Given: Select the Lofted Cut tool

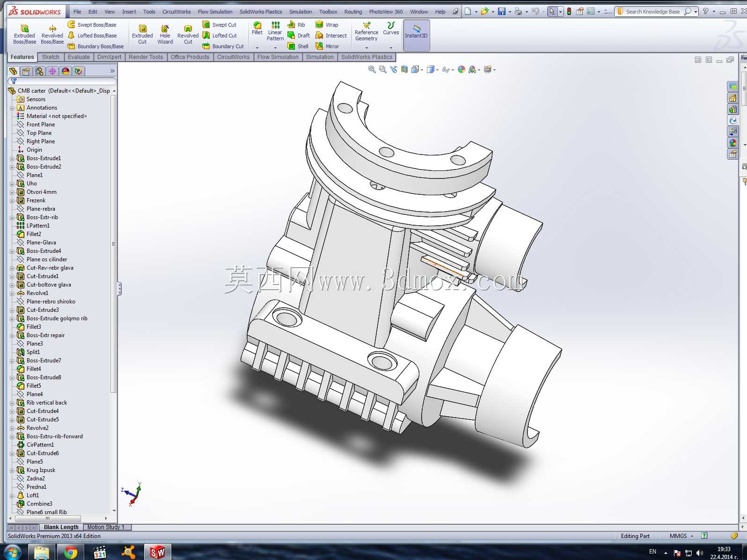Looking at the screenshot, I should click(x=220, y=36).
